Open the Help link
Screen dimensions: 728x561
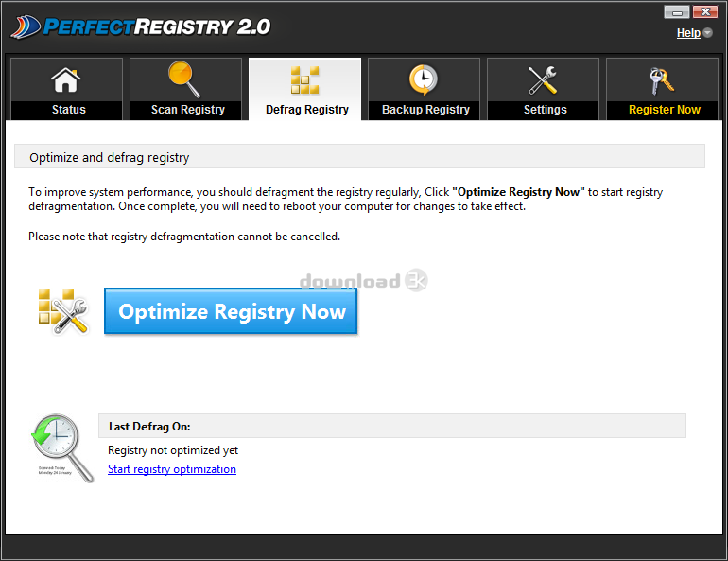(x=688, y=33)
